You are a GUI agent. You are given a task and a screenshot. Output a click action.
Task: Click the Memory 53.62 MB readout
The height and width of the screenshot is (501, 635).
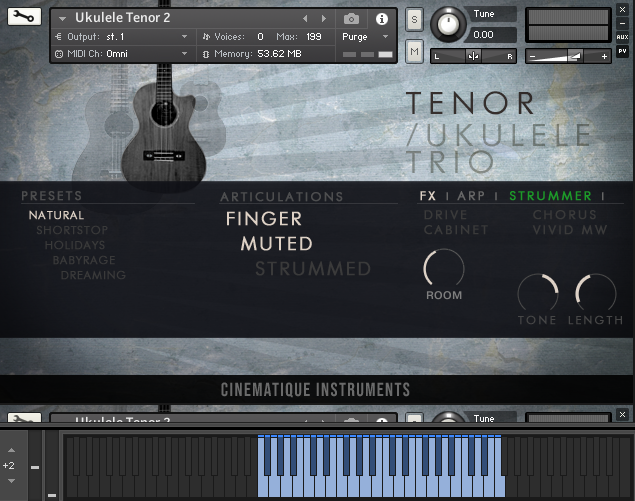point(279,53)
